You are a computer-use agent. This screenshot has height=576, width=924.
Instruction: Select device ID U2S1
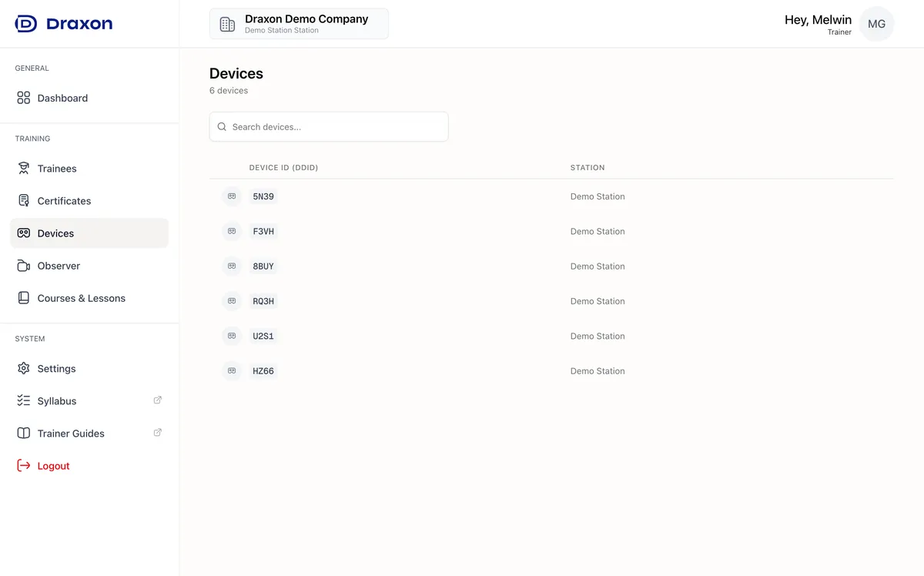263,336
